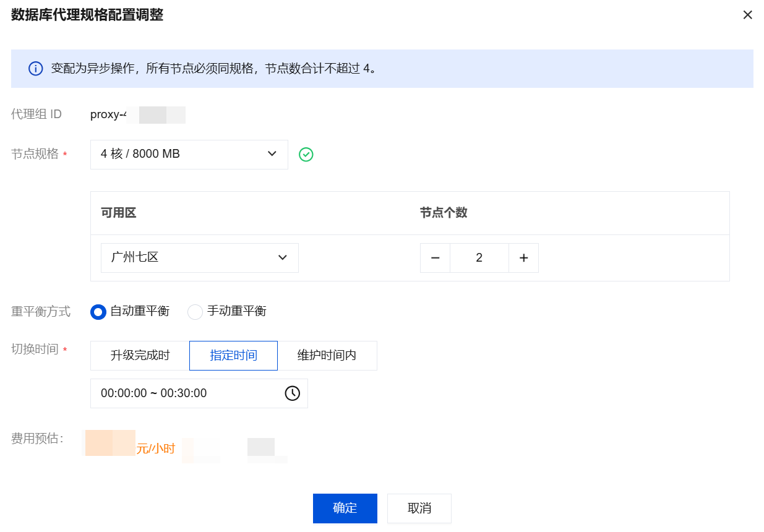Open the time picker via the clock icon

pyautogui.click(x=292, y=393)
